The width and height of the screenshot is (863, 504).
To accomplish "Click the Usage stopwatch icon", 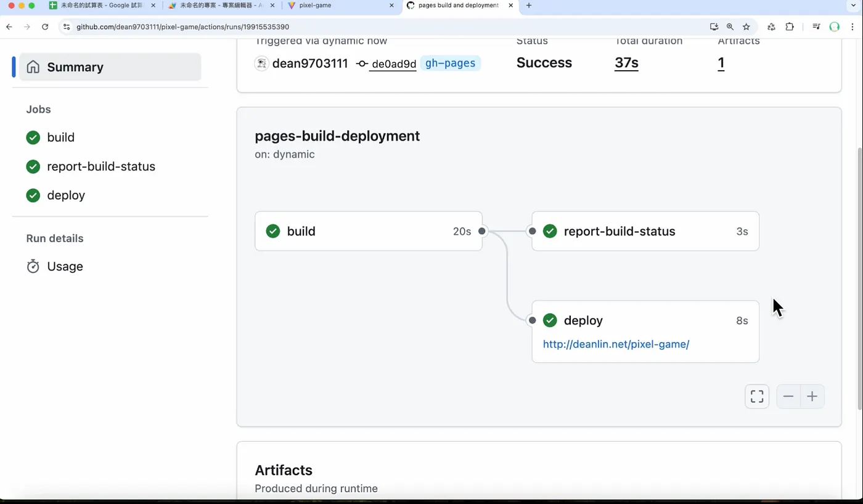I will (33, 266).
